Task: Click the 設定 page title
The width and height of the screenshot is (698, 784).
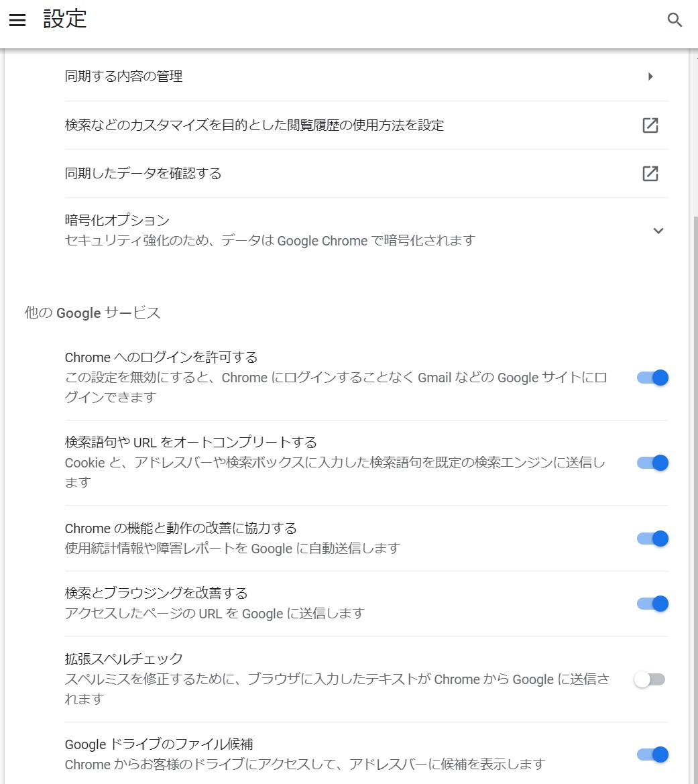Action: [64, 19]
